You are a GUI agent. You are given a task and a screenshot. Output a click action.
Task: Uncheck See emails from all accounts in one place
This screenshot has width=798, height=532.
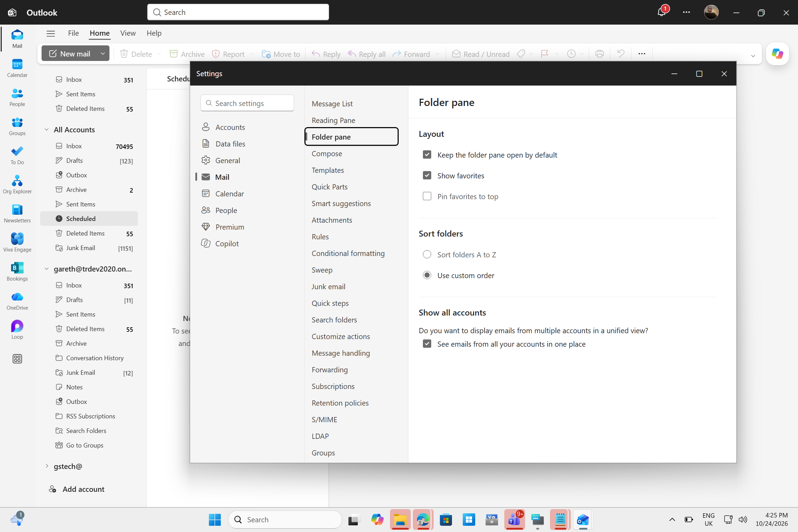[x=427, y=344]
